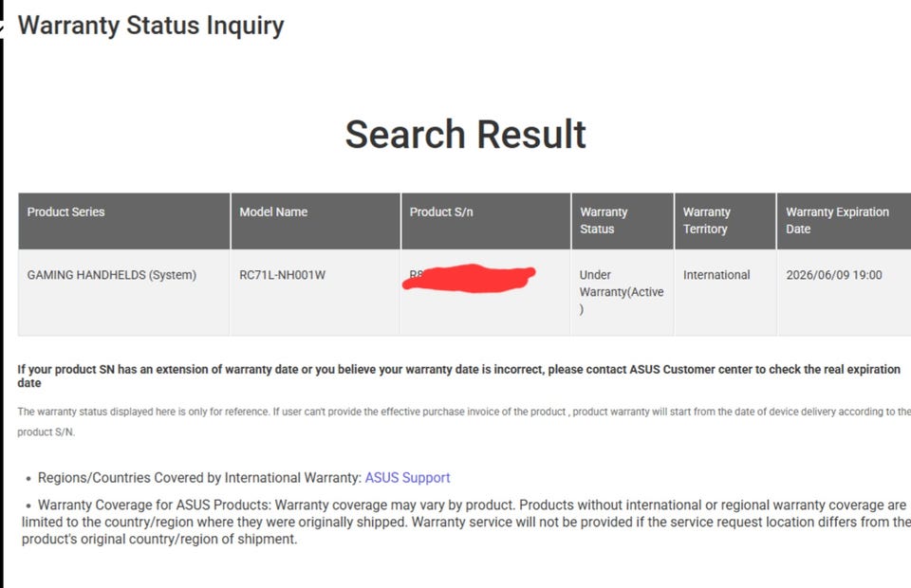The image size is (911, 588).
Task: Click the Warranty Expiration Date column header
Action: pyautogui.click(x=837, y=221)
